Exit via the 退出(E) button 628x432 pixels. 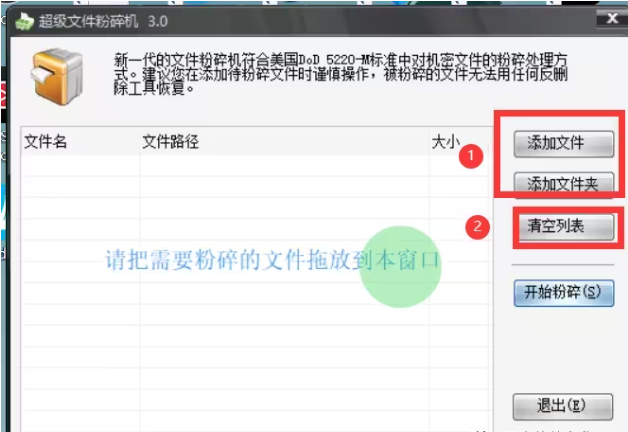pos(563,406)
